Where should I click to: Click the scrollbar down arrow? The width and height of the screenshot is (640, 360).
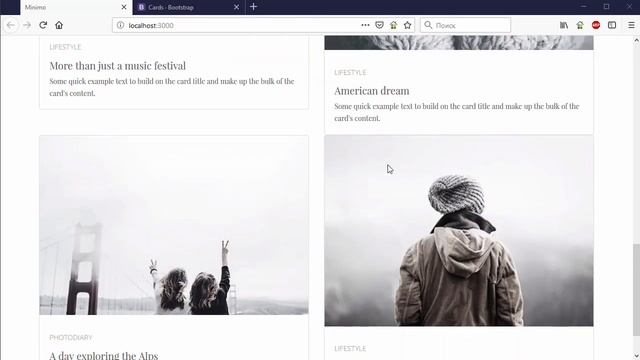[636, 356]
